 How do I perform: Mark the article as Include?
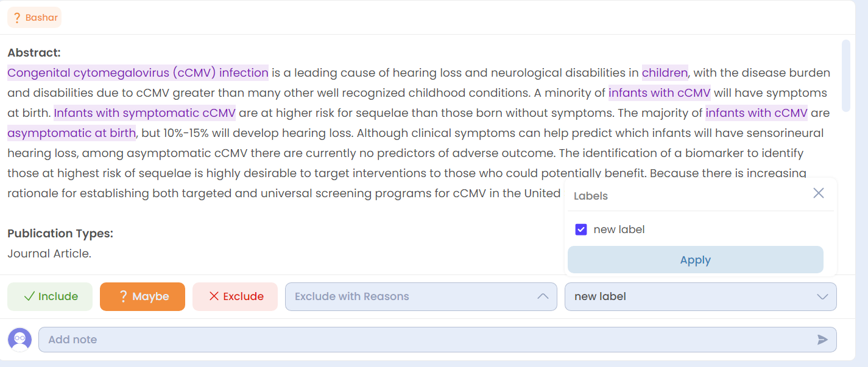tap(50, 296)
